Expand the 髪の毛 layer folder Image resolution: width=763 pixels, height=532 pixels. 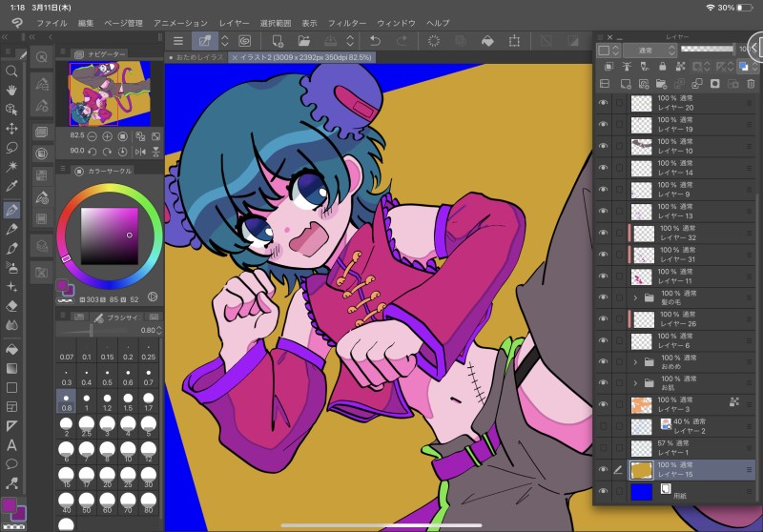[635, 297]
